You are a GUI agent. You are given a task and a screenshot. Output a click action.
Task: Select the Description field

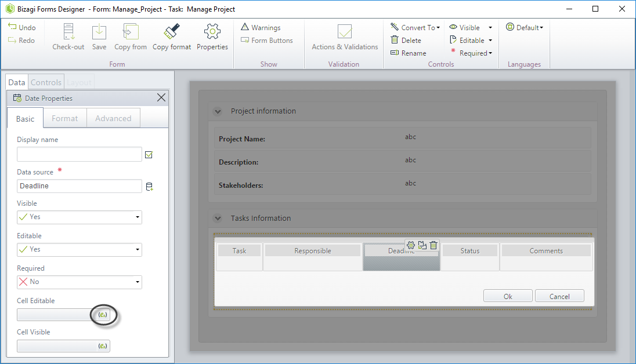[402, 161]
